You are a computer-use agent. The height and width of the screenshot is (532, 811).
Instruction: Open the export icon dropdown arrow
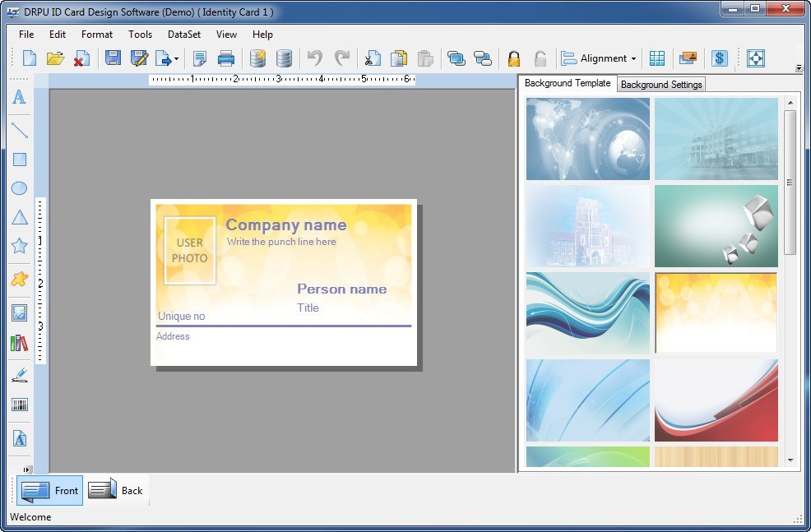(175, 59)
